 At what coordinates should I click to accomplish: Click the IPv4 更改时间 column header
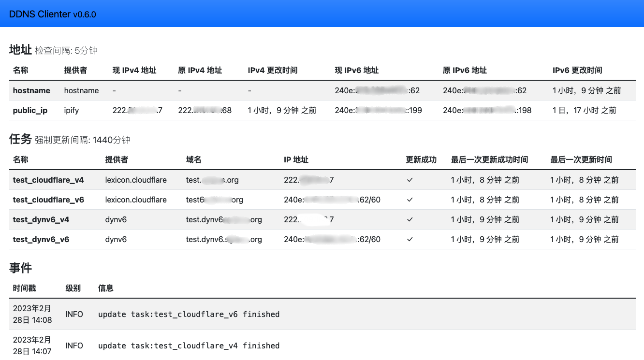[273, 71]
